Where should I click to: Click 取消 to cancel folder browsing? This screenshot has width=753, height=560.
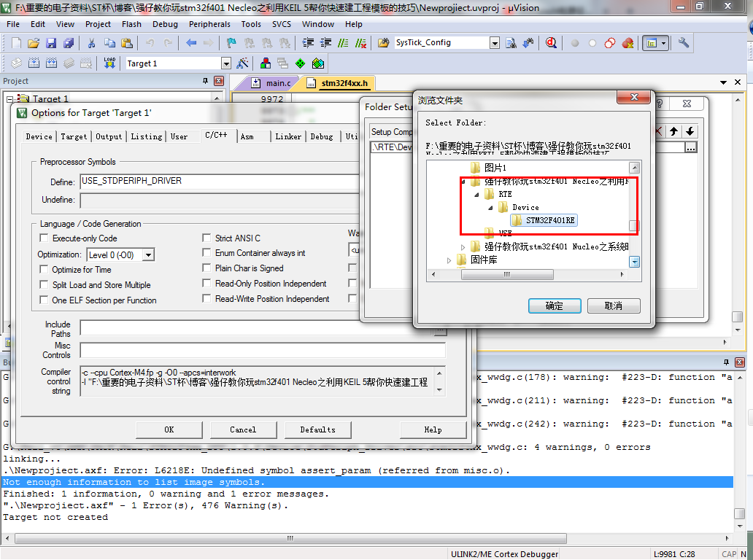point(614,306)
